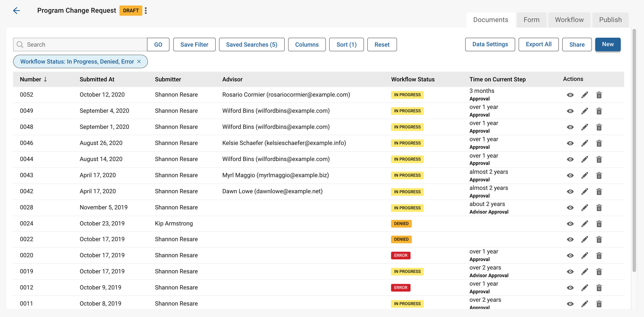644x317 pixels.
Task: Open the view icon for request 0052
Action: pyautogui.click(x=570, y=95)
